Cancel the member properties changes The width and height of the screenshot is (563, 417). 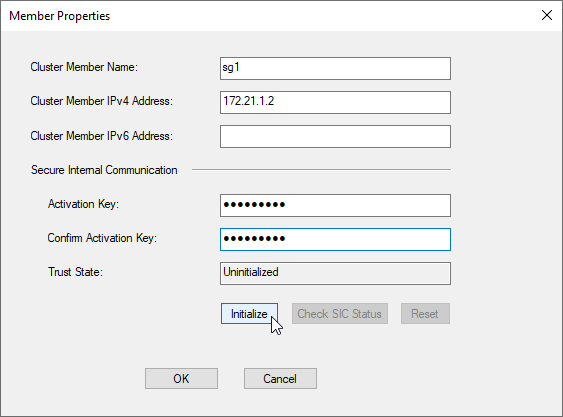click(x=280, y=378)
